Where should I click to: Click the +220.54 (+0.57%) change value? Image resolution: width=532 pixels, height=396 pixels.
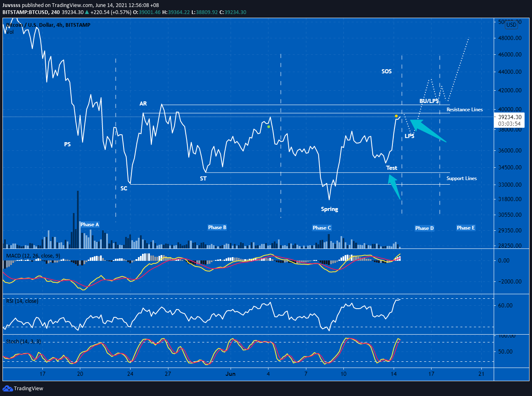coord(111,12)
